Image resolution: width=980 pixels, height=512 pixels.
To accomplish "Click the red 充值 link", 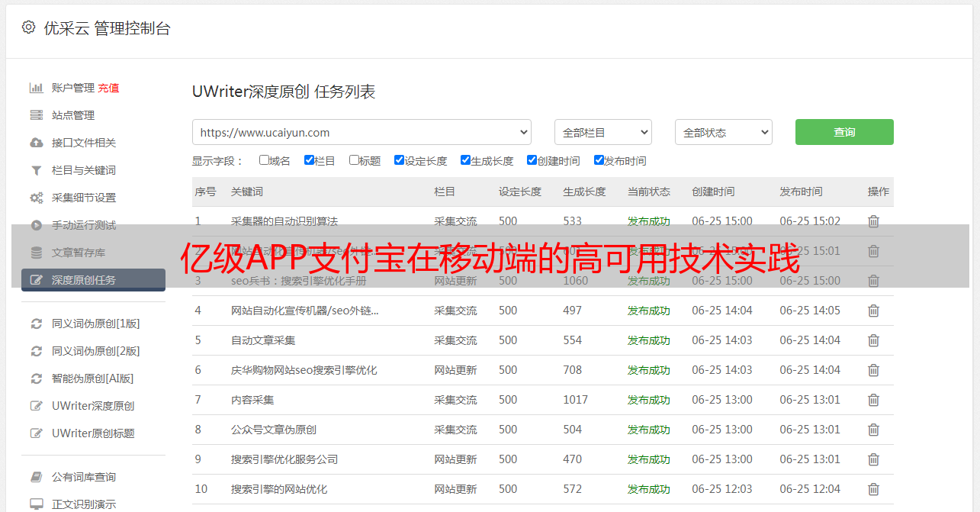I will click(x=108, y=88).
